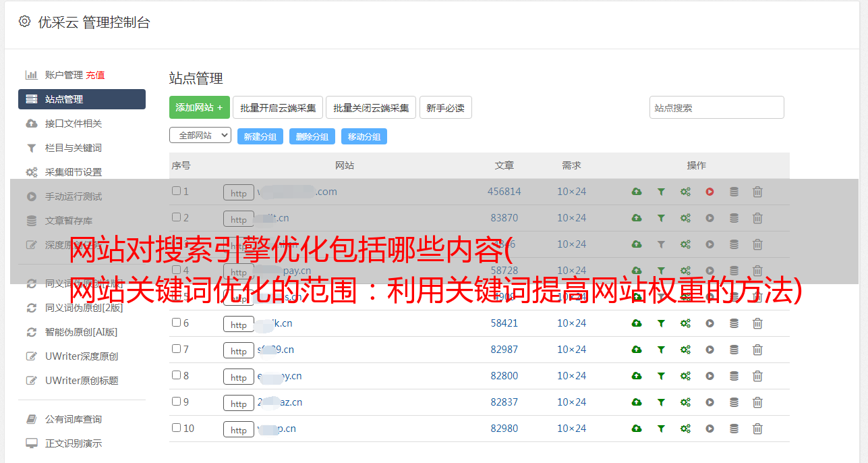Tick the checkbox for site row 9

tap(176, 402)
